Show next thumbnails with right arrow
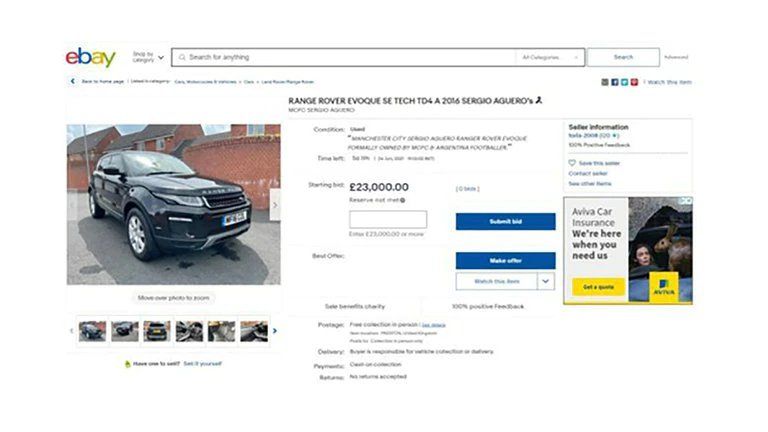This screenshot has width=768, height=432. (275, 331)
